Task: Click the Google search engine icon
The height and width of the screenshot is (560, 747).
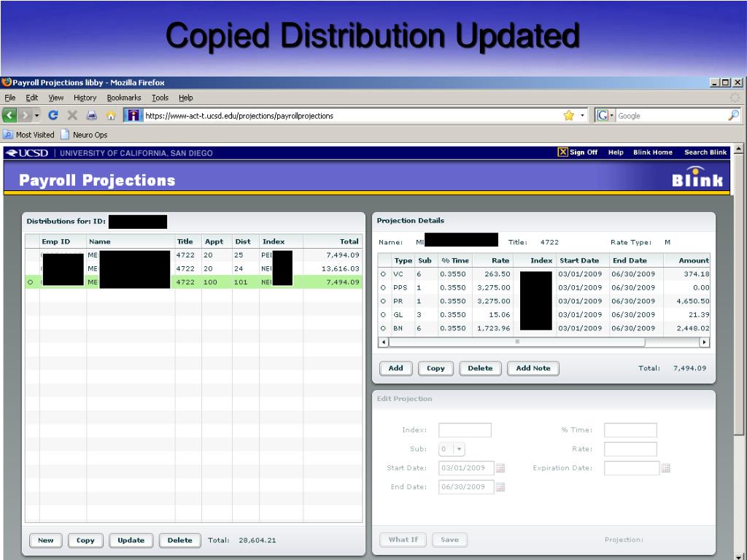Action: tap(603, 115)
